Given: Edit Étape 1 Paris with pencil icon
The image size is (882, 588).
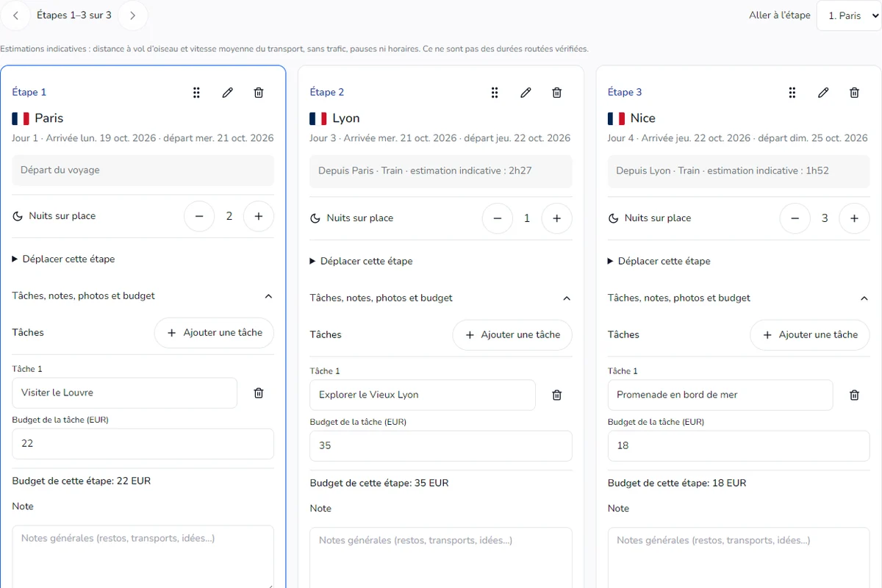Looking at the screenshot, I should (x=228, y=93).
